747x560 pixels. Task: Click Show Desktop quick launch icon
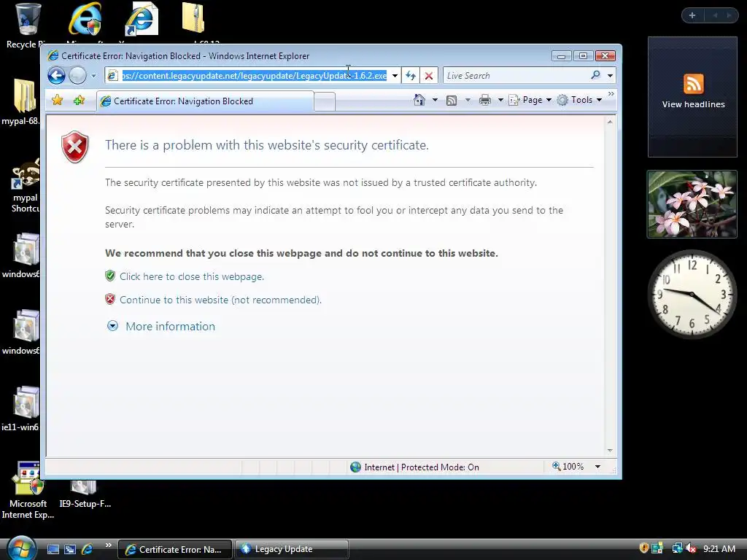point(53,550)
